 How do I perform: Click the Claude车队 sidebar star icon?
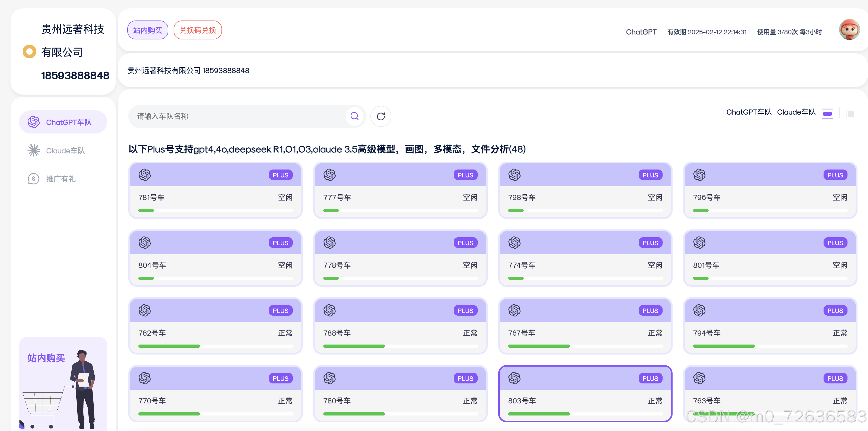click(x=34, y=151)
